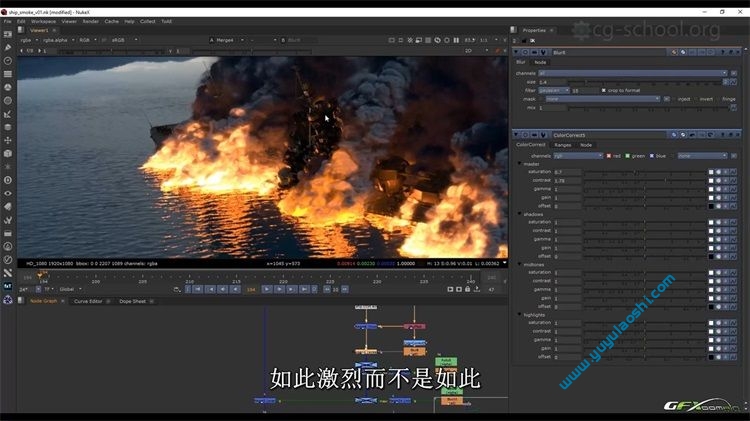Click animation icon next to Blur size

[733, 82]
